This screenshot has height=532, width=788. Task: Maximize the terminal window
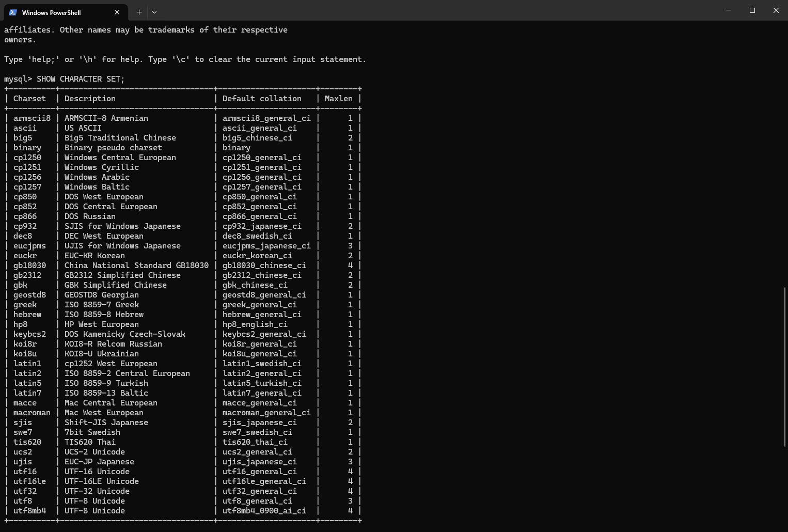(x=752, y=10)
